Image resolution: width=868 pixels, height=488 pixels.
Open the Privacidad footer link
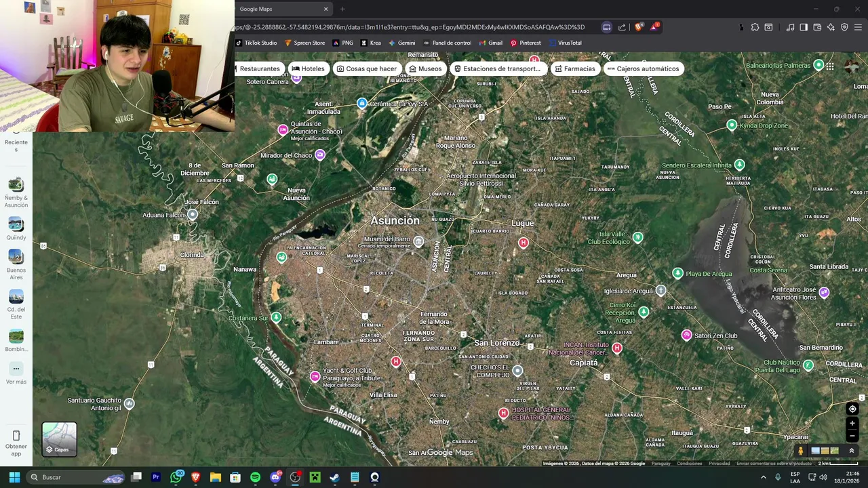[x=719, y=464]
